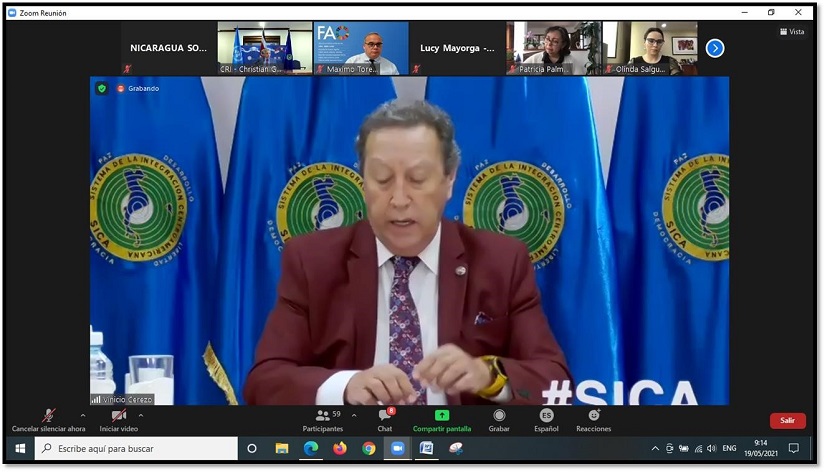Open clock showing 9:14 19/05/2021
Image resolution: width=825 pixels, height=472 pixels.
tap(761, 448)
